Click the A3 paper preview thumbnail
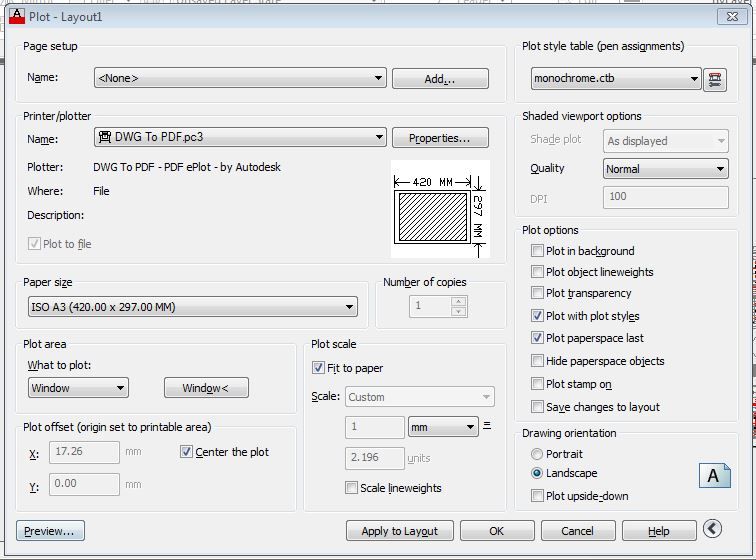The image size is (756, 560). tap(440, 209)
